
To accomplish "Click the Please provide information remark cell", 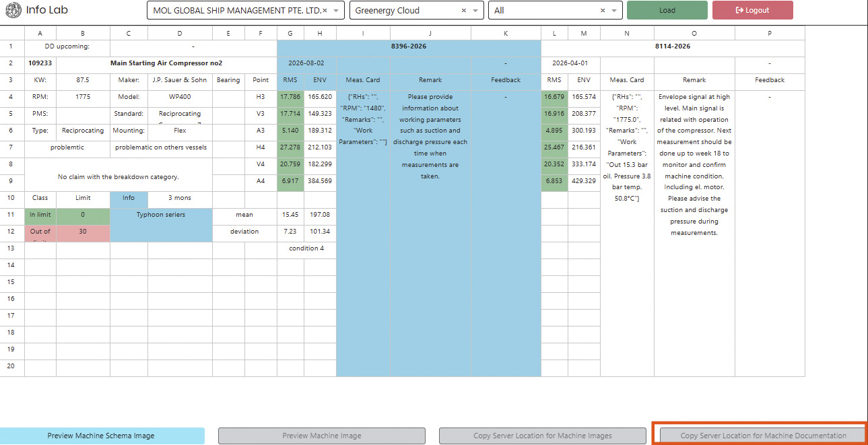I will (430, 233).
